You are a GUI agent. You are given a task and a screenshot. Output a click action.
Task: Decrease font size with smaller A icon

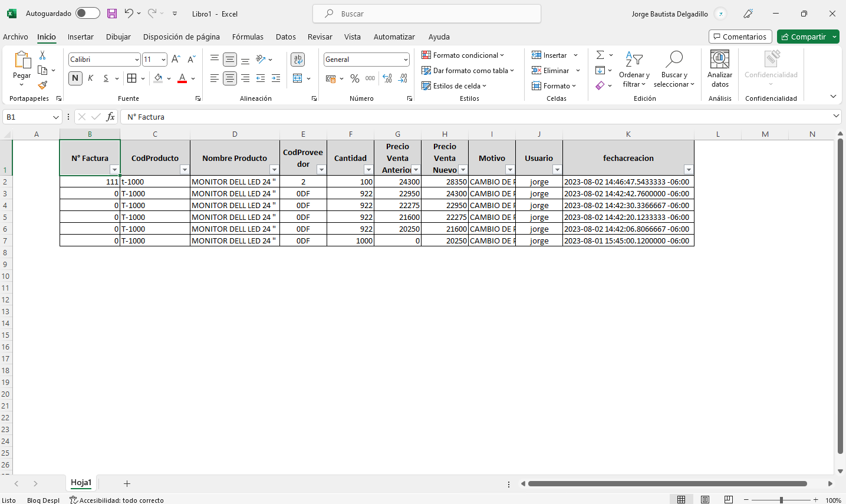point(191,60)
